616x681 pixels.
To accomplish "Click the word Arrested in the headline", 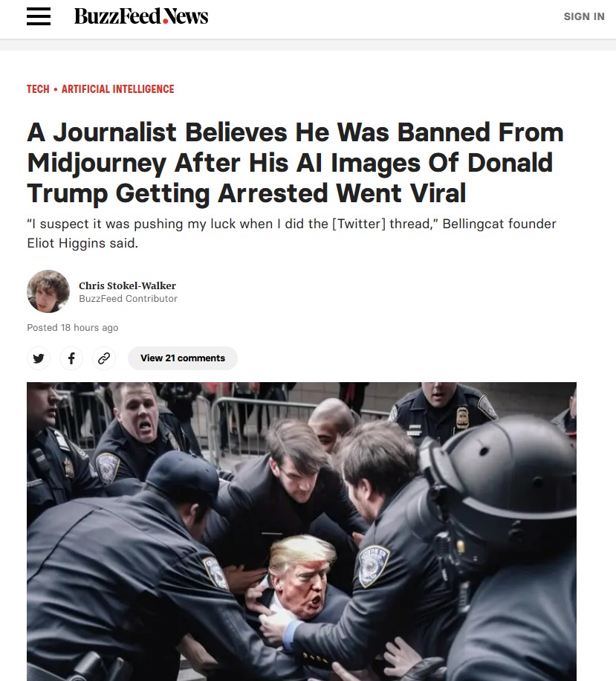I will point(272,193).
